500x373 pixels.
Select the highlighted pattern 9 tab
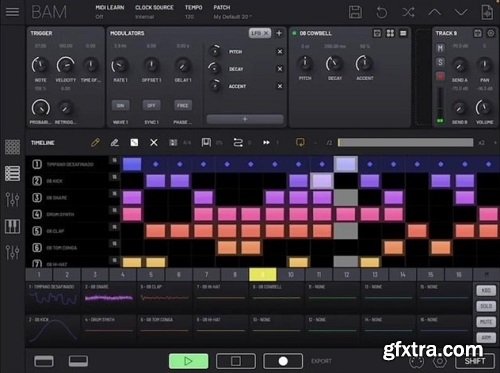click(263, 275)
